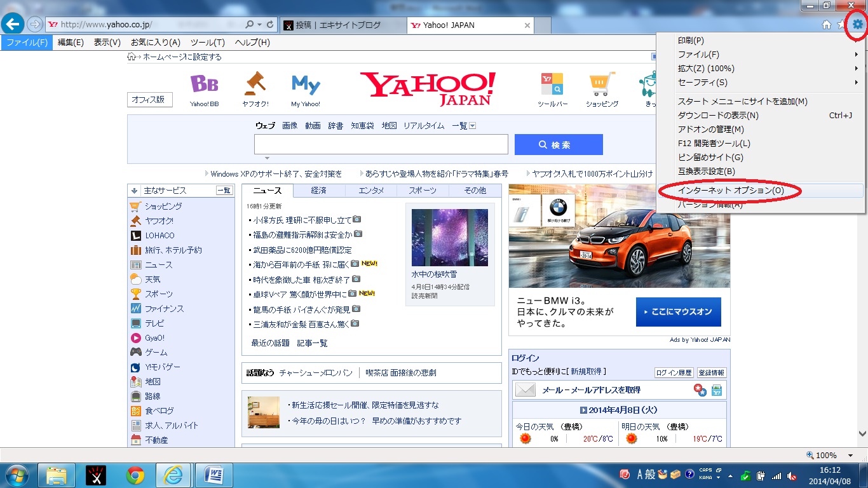868x488 pixels.
Task: Click the browser forward arrow button
Action: 34,25
